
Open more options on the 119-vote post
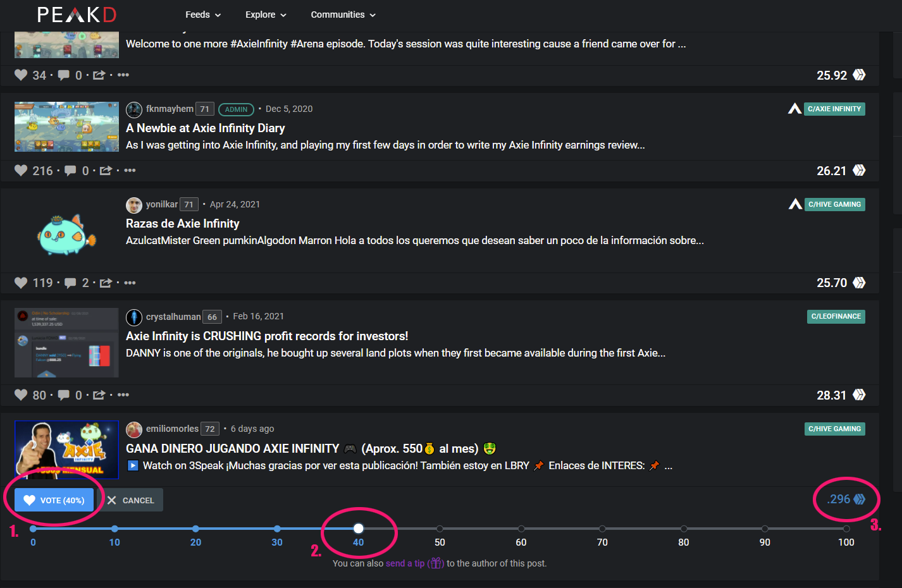click(130, 283)
